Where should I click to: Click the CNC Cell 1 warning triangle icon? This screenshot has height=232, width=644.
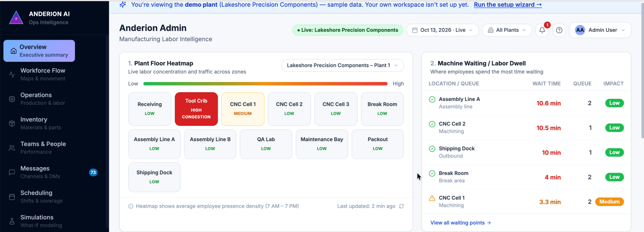pos(432,198)
